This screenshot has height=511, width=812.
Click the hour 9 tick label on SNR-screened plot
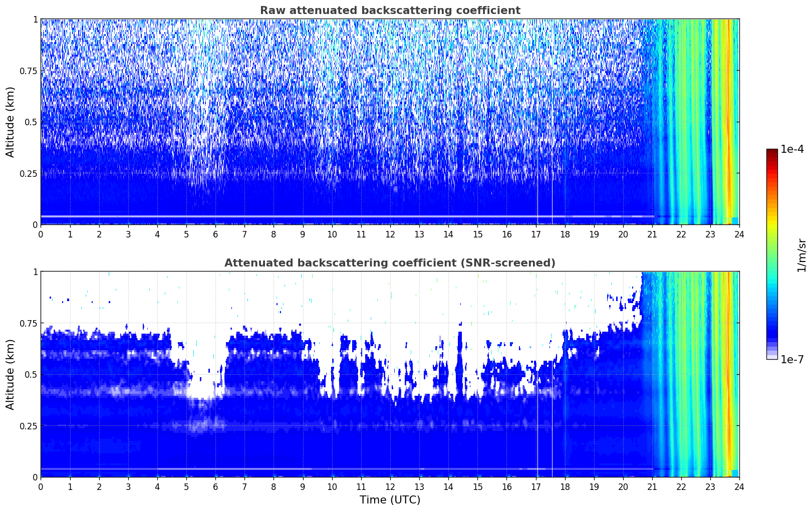coord(303,486)
